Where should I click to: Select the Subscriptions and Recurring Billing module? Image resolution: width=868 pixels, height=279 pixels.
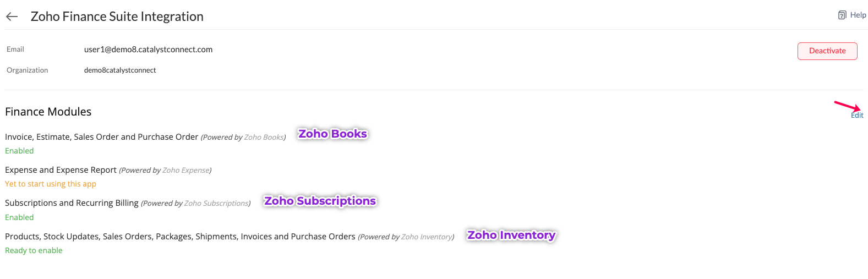tap(128, 203)
